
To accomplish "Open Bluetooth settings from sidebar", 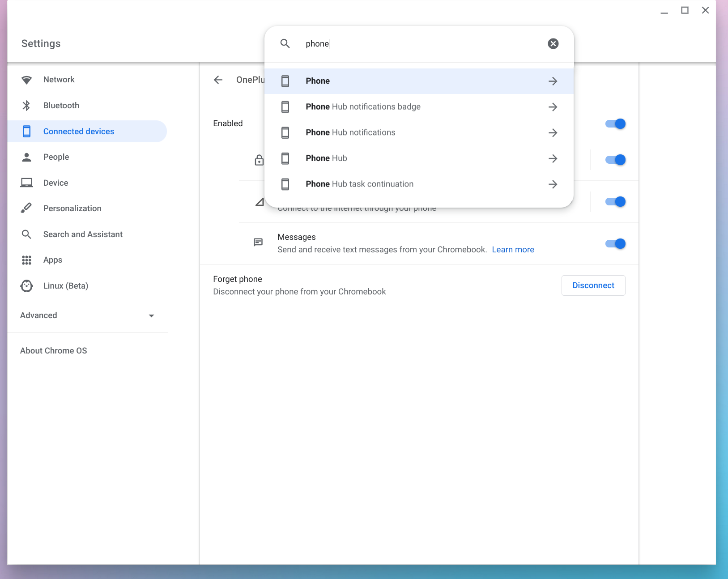I will [x=26, y=105].
